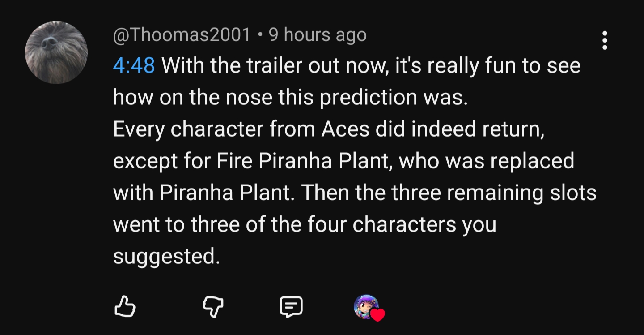Open the three-dot comment options menu
The width and height of the screenshot is (644, 335).
pyautogui.click(x=605, y=40)
